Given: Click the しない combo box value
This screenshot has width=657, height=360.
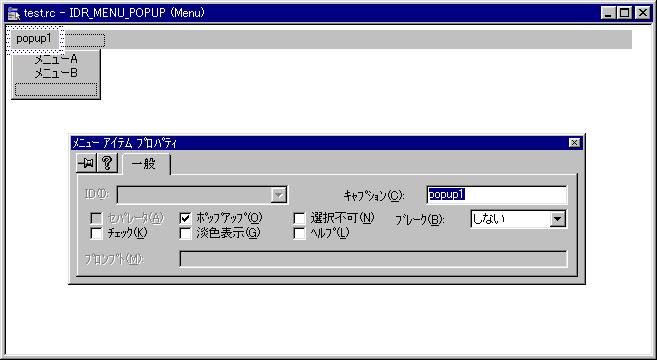Looking at the screenshot, I should click(510, 219).
